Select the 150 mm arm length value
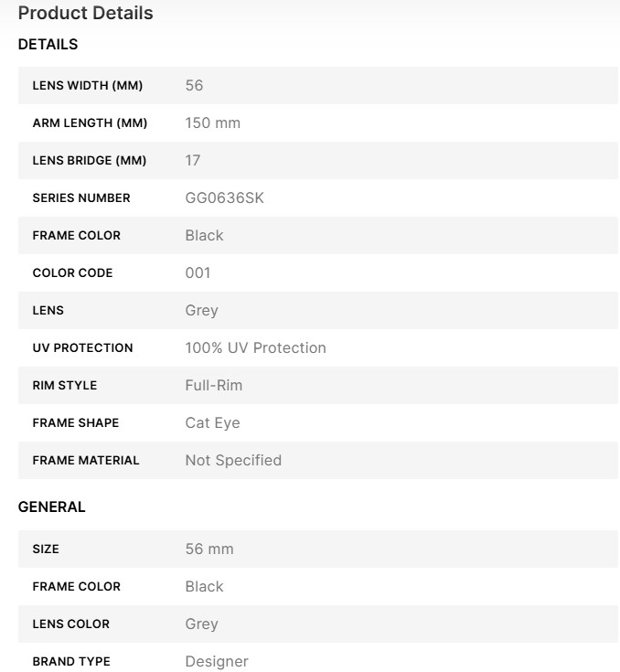The width and height of the screenshot is (620, 672). (212, 123)
